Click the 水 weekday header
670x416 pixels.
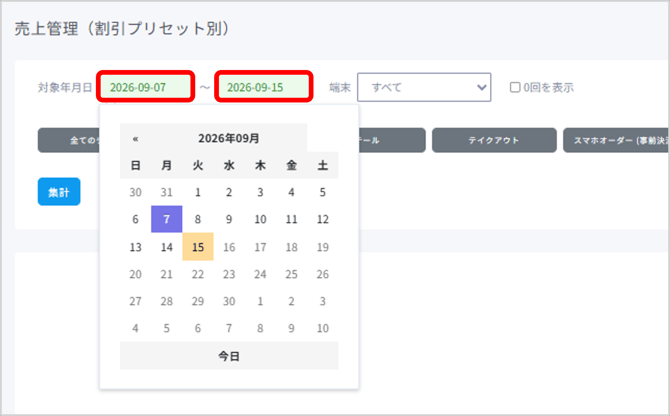click(229, 165)
